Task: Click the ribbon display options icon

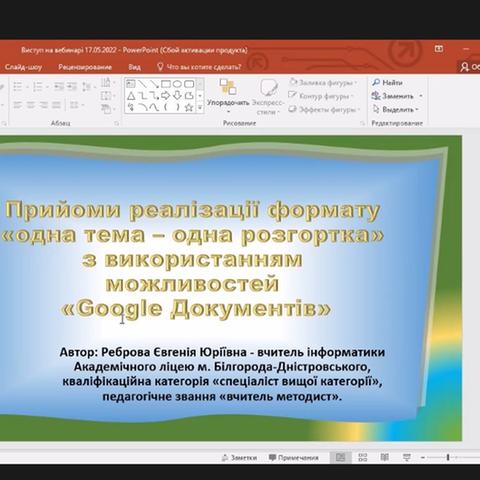Action: pos(439,49)
